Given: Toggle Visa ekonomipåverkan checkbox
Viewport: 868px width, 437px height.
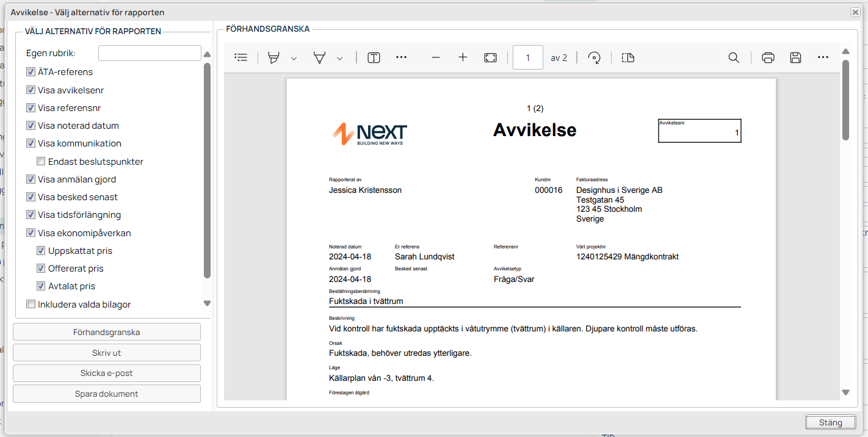Looking at the screenshot, I should 31,233.
